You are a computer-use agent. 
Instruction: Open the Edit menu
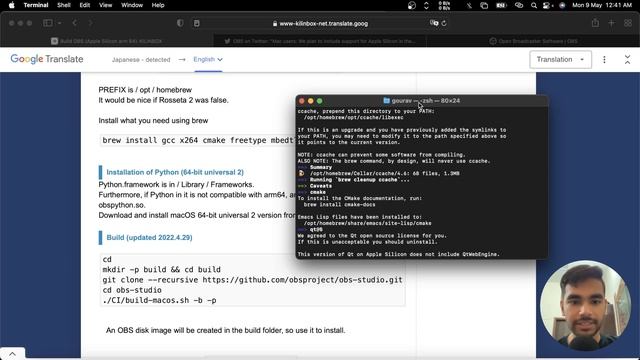click(x=85, y=5)
